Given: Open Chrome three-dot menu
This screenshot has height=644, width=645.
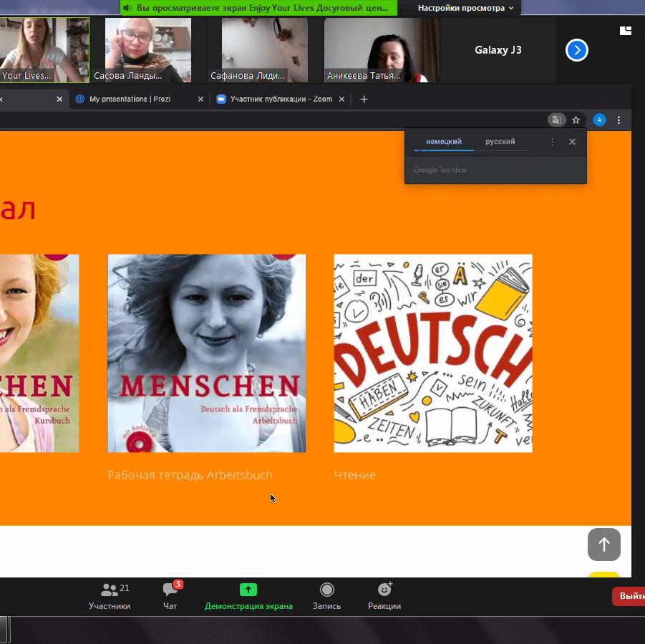Looking at the screenshot, I should point(619,120).
